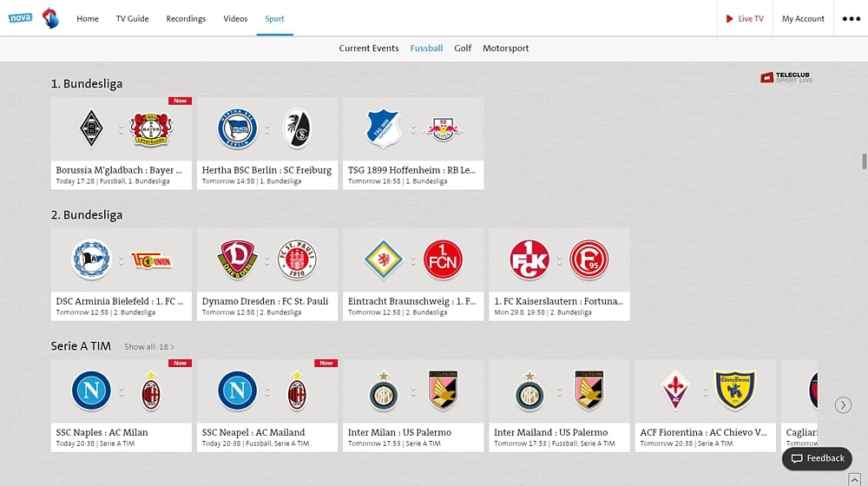The image size is (868, 486).
Task: Click the Fortuna Düsseldorf 95 crest
Action: pyautogui.click(x=589, y=259)
